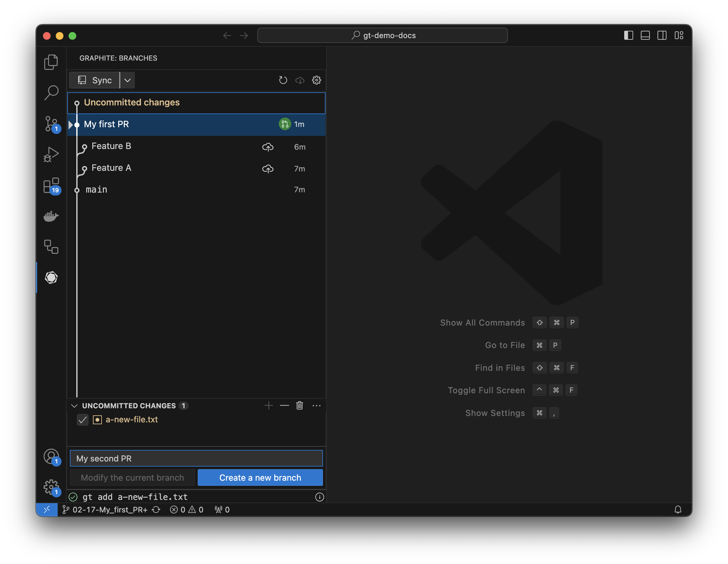Viewport: 728px width, 564px height.
Task: Click the source control icon in sidebar
Action: pyautogui.click(x=51, y=123)
